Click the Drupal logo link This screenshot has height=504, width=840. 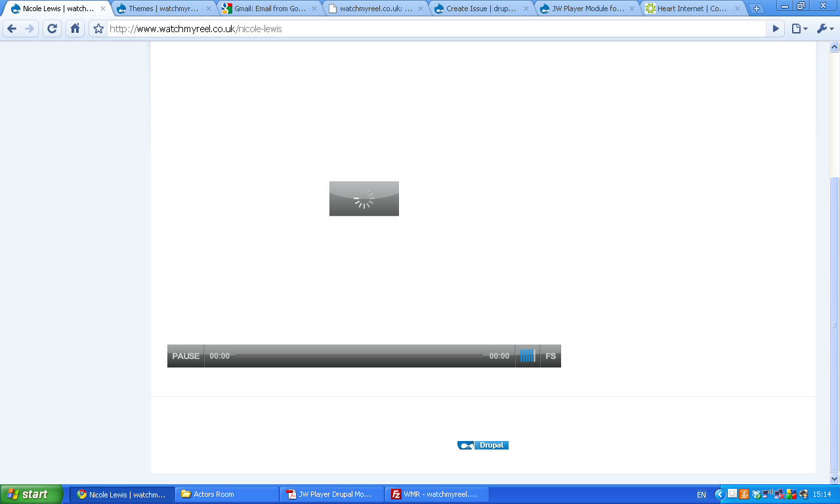point(483,445)
